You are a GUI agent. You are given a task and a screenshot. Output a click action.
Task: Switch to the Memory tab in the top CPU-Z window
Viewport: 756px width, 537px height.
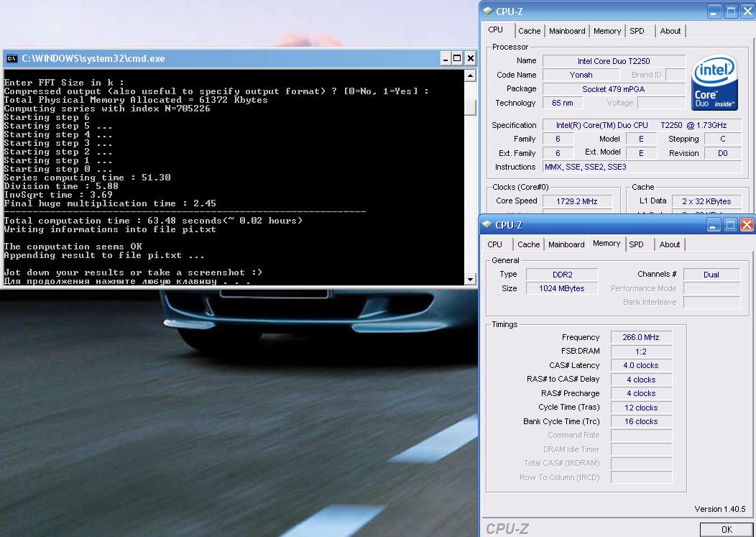(x=607, y=31)
